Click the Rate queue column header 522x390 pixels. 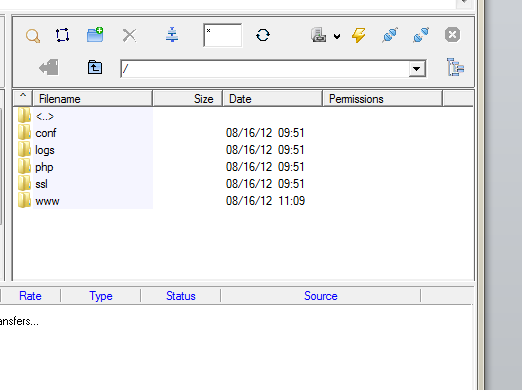point(30,296)
